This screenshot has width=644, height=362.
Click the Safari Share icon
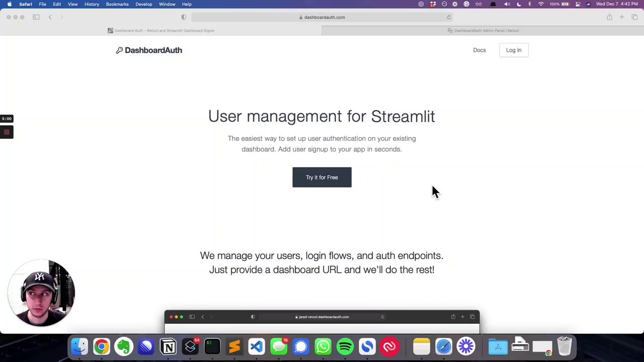coord(609,17)
